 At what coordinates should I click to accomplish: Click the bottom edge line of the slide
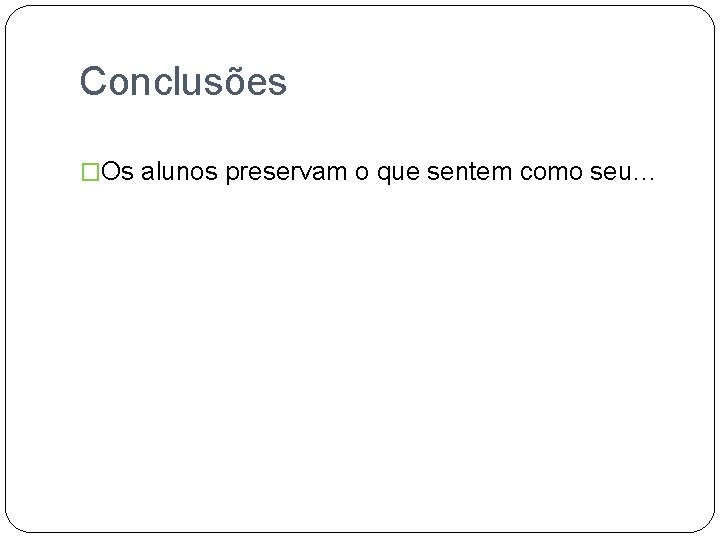pyautogui.click(x=360, y=531)
